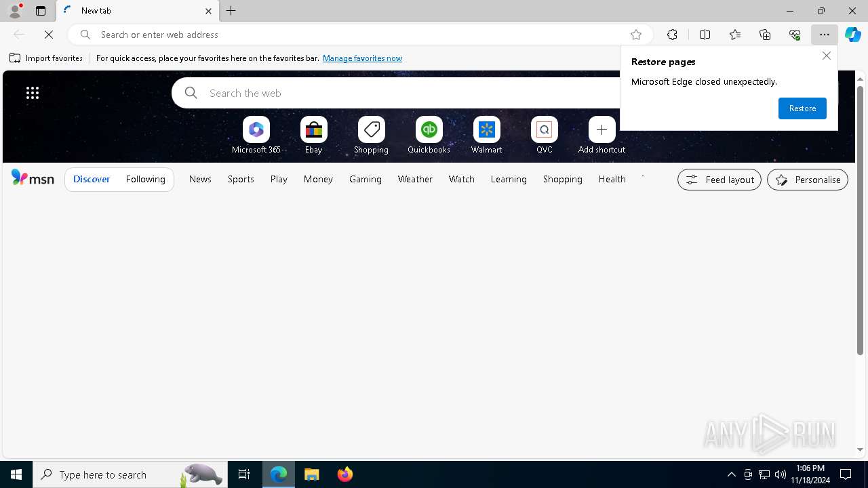Open the Watch category

[462, 179]
